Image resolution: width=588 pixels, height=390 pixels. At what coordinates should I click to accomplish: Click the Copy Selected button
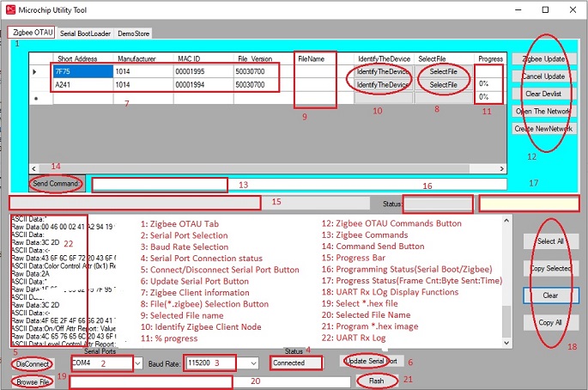pyautogui.click(x=550, y=269)
